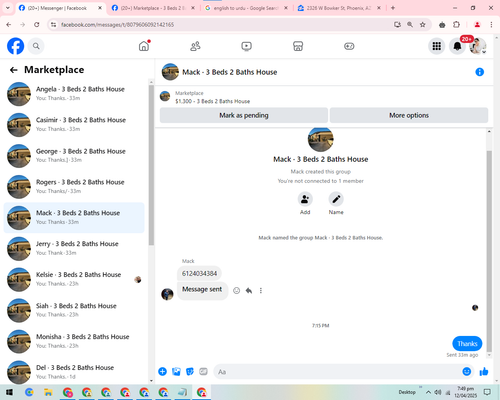Edit the group name pencil icon

[336, 199]
